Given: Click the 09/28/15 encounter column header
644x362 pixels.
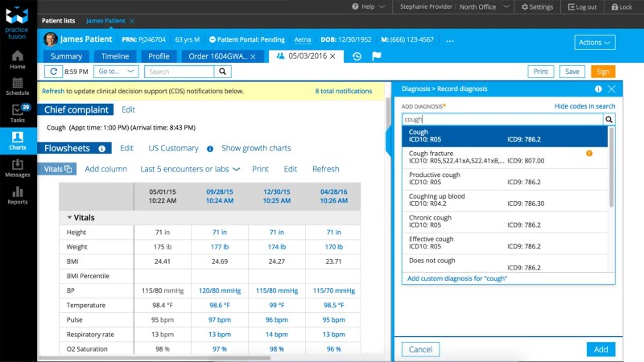Looking at the screenshot, I should (219, 196).
